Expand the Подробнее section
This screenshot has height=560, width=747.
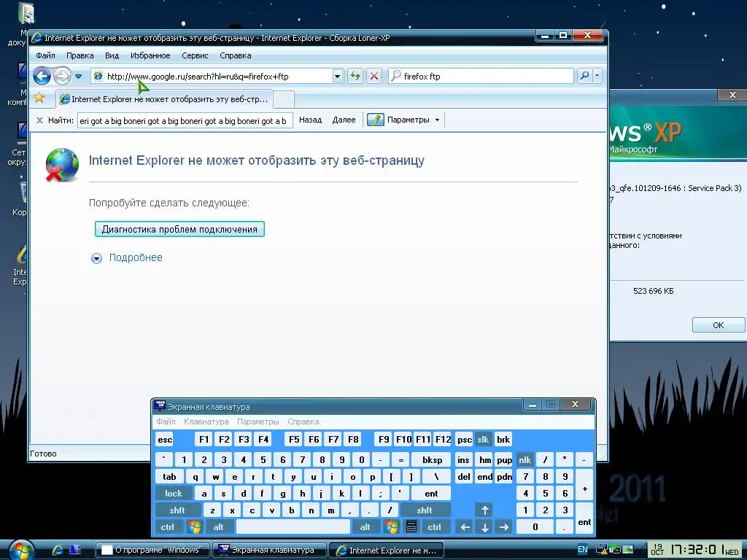(127, 257)
